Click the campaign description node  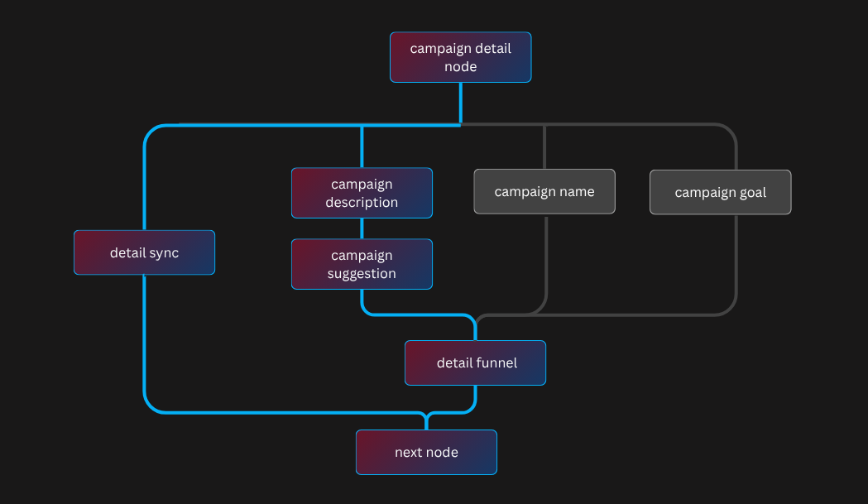(362, 192)
